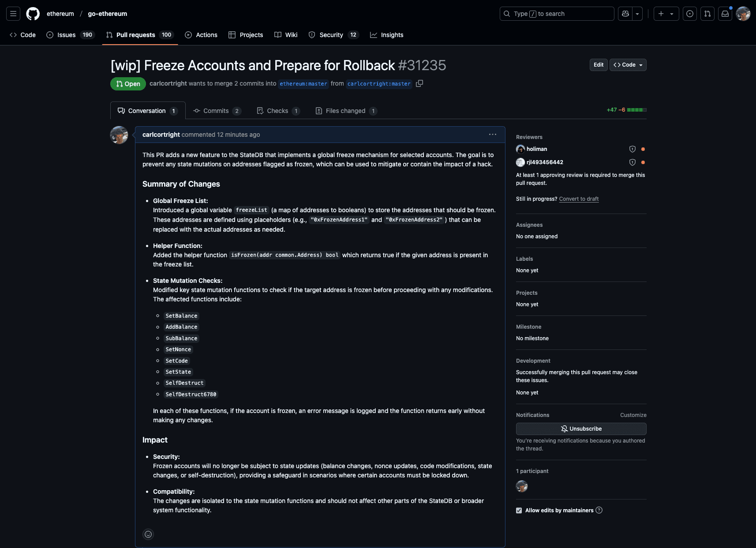Copy the carlcortright:master branch name

(x=419, y=83)
